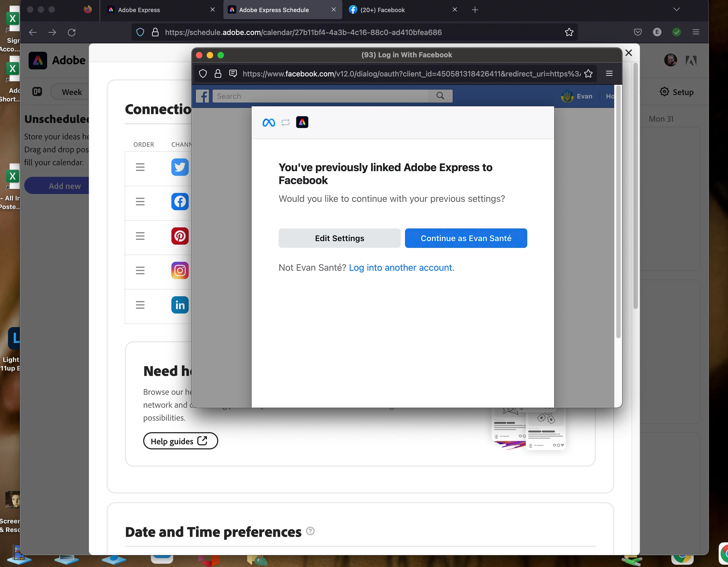Click the Twitter channel icon
The height and width of the screenshot is (567, 728).
coord(180,167)
